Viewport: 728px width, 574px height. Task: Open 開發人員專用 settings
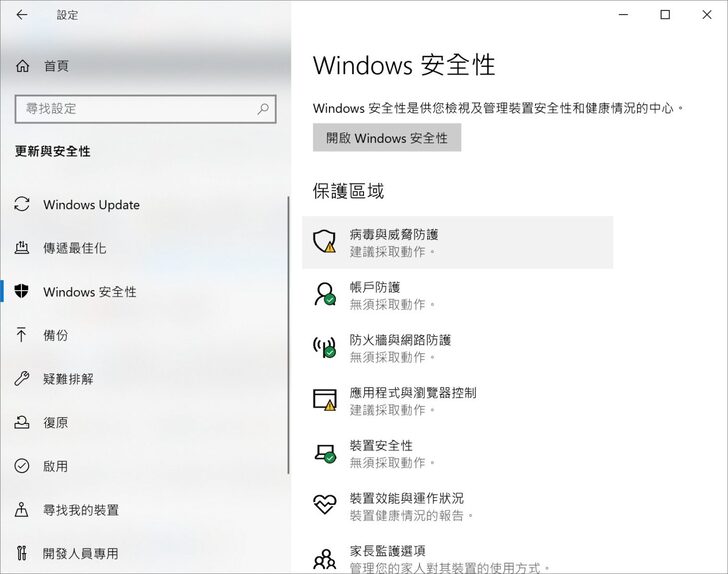pyautogui.click(x=144, y=553)
